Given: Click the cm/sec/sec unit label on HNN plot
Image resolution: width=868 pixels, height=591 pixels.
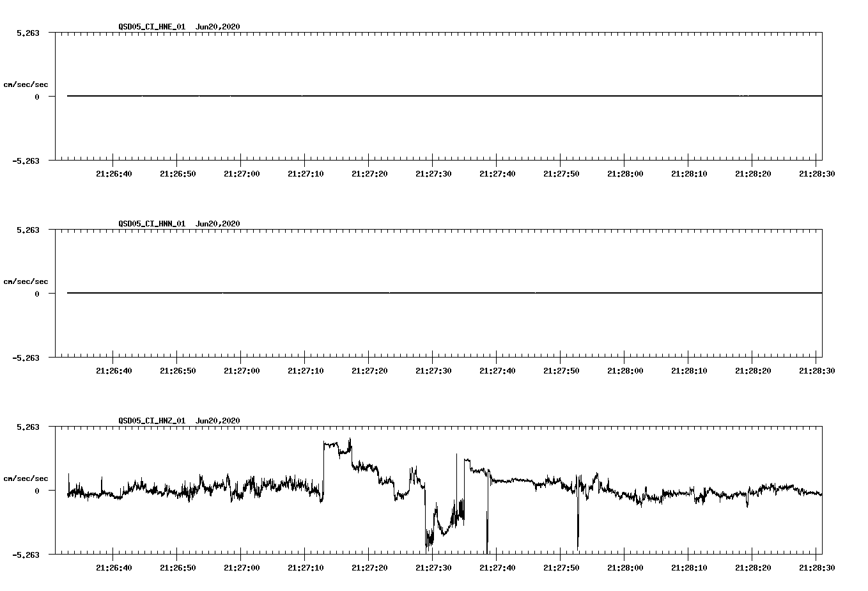Looking at the screenshot, I should pyautogui.click(x=26, y=281).
